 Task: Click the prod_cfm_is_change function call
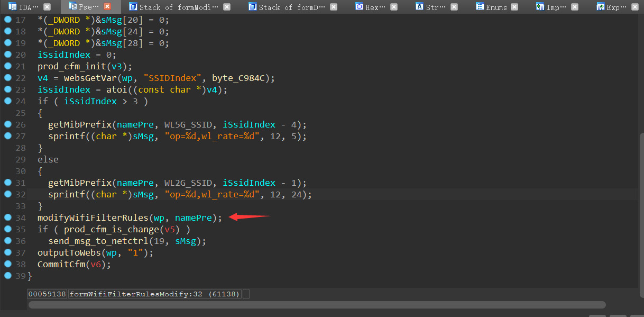[112, 229]
